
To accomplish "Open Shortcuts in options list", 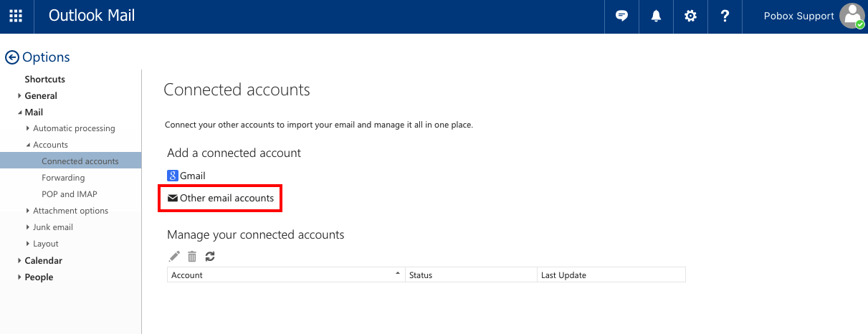I will point(44,80).
